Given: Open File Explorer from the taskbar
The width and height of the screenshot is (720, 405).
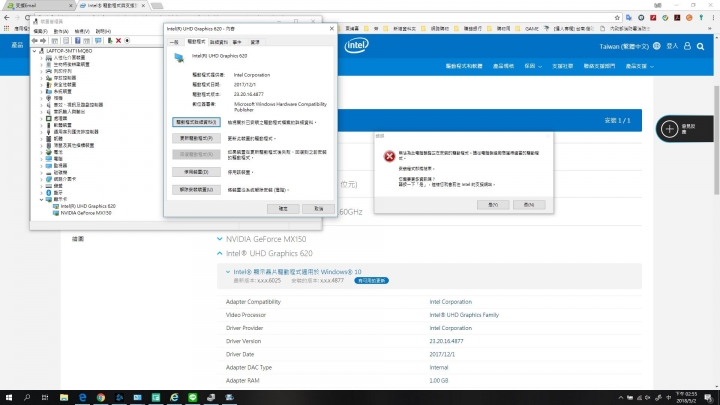Looking at the screenshot, I should 64,397.
